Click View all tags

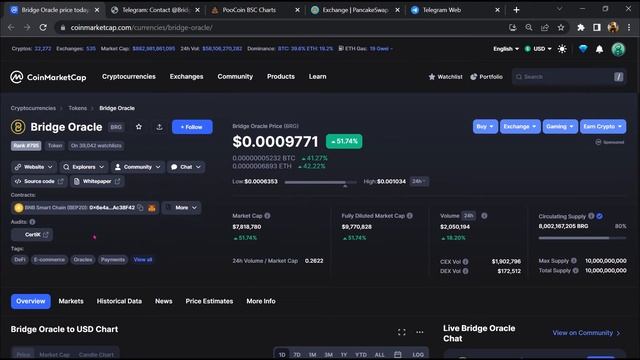[x=143, y=260]
